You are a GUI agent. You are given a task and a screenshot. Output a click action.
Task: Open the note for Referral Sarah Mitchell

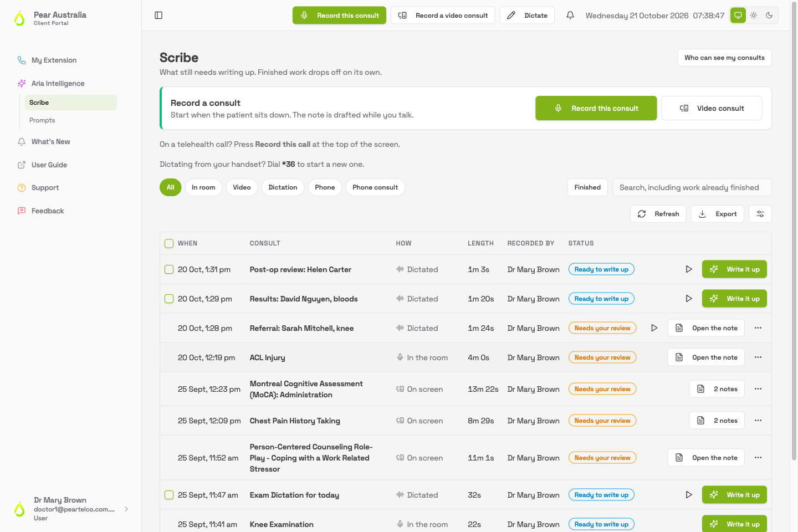(706, 328)
